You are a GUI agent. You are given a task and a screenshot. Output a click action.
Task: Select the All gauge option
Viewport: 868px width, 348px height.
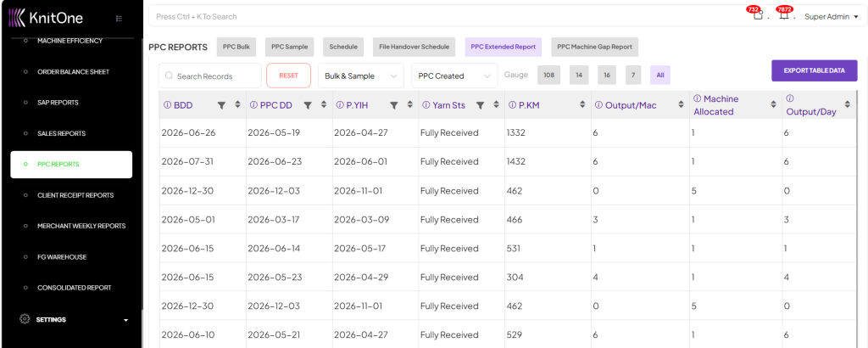[x=659, y=76]
